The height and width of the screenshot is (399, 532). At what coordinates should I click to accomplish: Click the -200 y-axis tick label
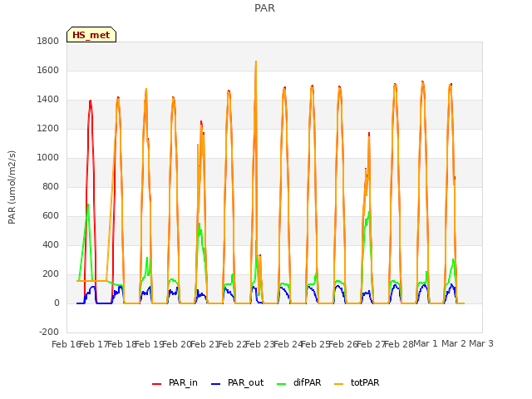click(49, 332)
